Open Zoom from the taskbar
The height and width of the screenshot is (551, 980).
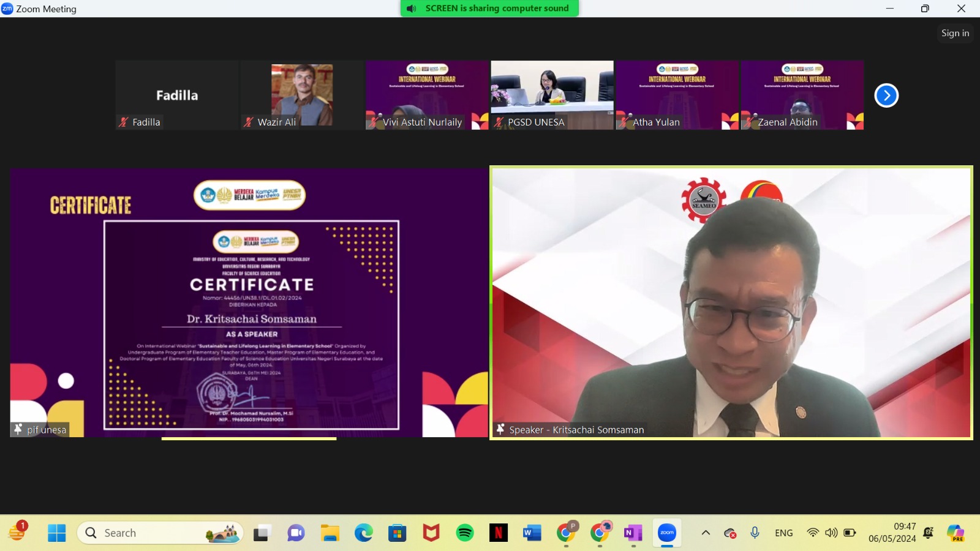click(x=666, y=533)
